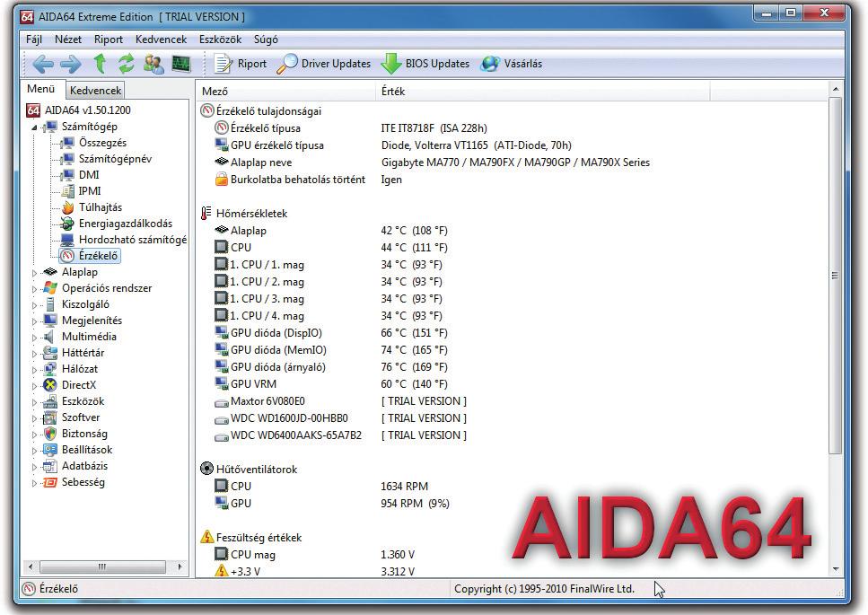Image resolution: width=868 pixels, height=615 pixels.
Task: Expand the Megjelenítés tree node
Action: pyautogui.click(x=34, y=321)
